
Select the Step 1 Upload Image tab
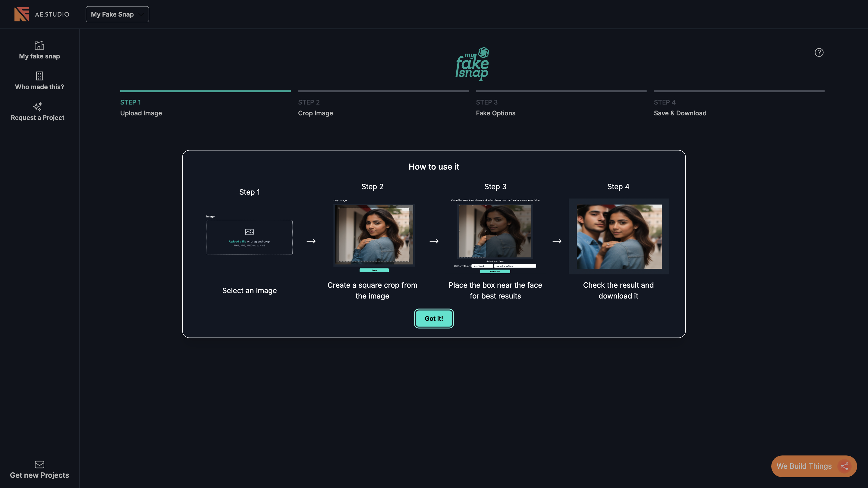141,108
